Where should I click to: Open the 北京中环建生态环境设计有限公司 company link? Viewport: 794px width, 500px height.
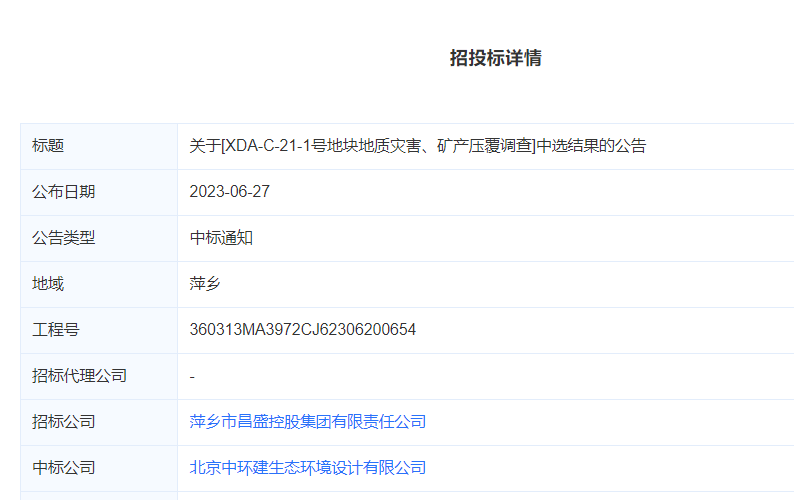(x=308, y=468)
